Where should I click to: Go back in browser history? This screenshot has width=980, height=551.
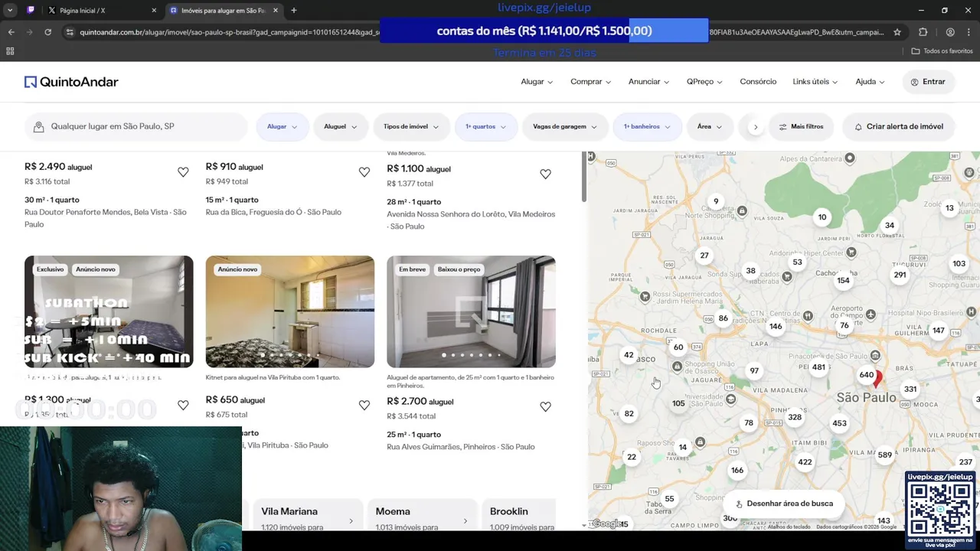[x=11, y=32]
